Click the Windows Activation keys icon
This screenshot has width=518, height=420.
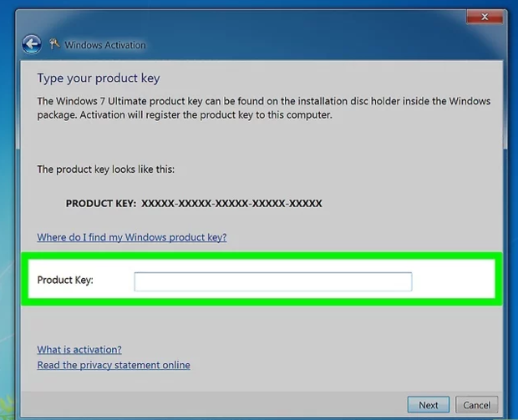[x=54, y=44]
